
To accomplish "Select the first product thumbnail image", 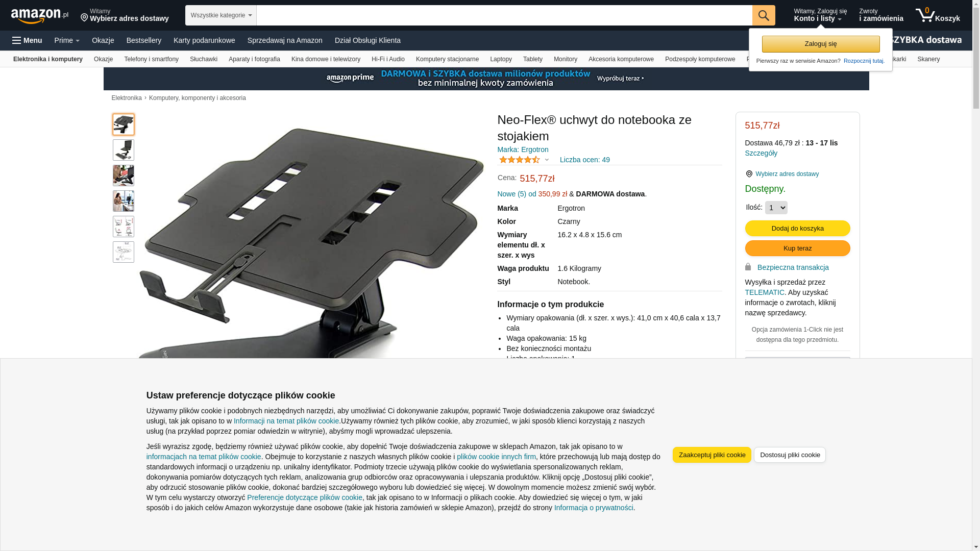I will point(124,124).
